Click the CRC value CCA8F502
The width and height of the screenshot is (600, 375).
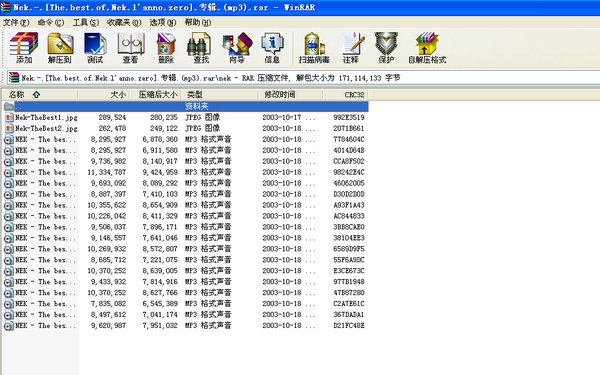(x=349, y=161)
